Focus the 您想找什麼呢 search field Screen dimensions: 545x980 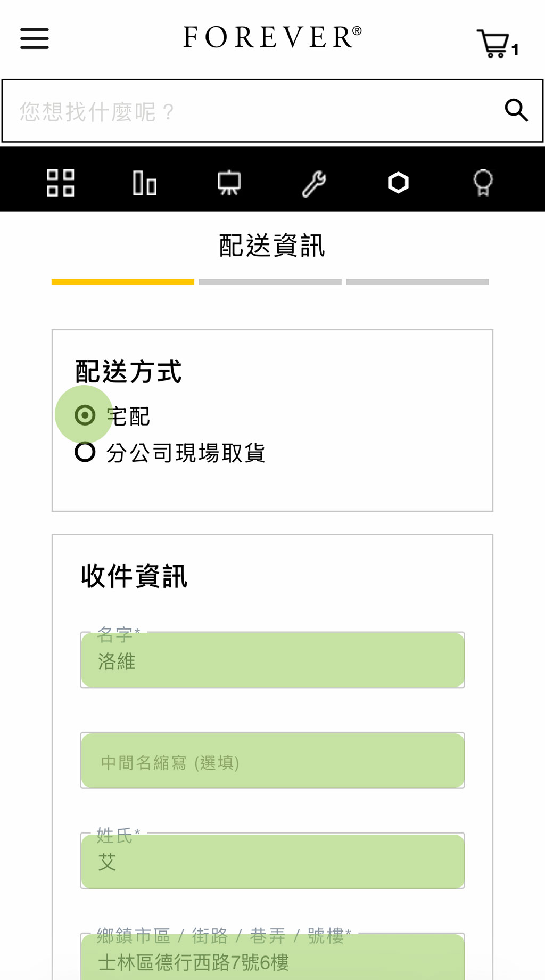tap(255, 111)
